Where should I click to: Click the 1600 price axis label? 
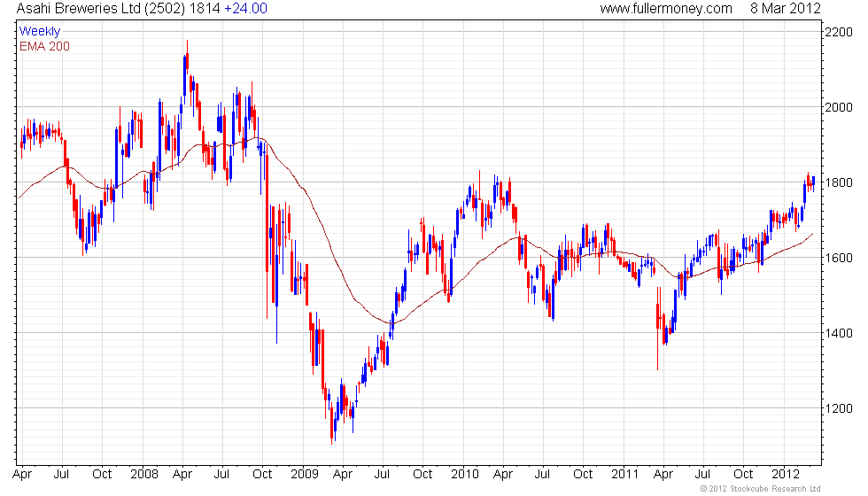click(838, 258)
